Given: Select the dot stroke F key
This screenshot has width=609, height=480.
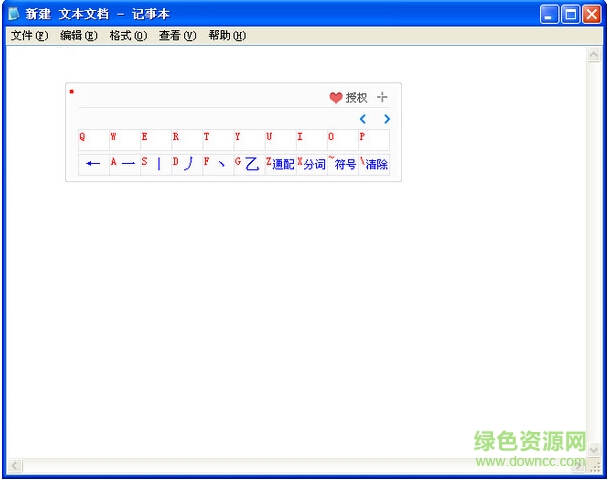Looking at the screenshot, I should (x=217, y=164).
